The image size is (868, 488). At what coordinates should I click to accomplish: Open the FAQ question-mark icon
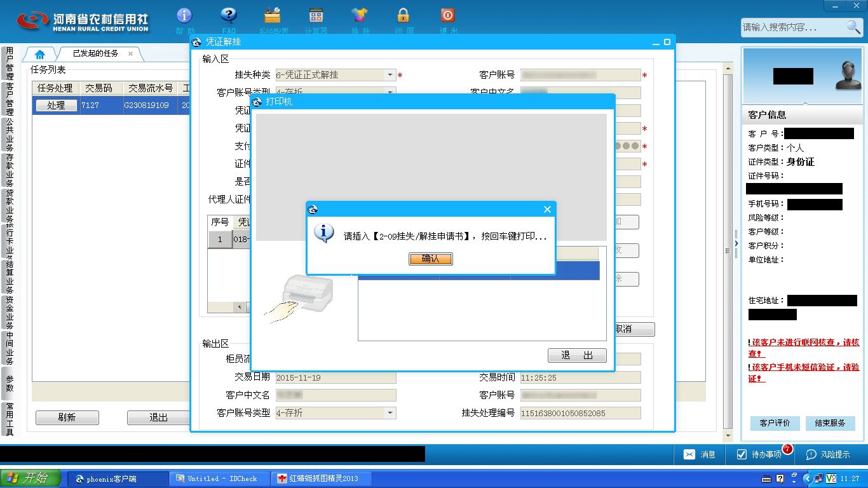tap(229, 15)
